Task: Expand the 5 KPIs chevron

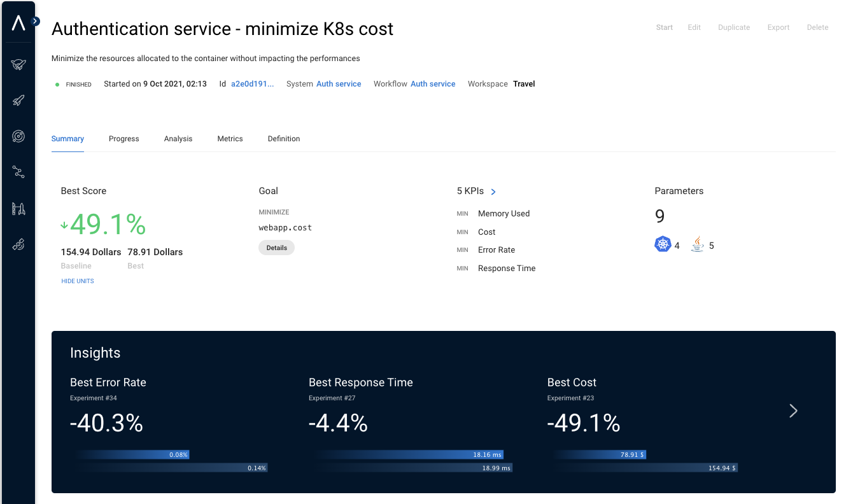Action: coord(493,192)
